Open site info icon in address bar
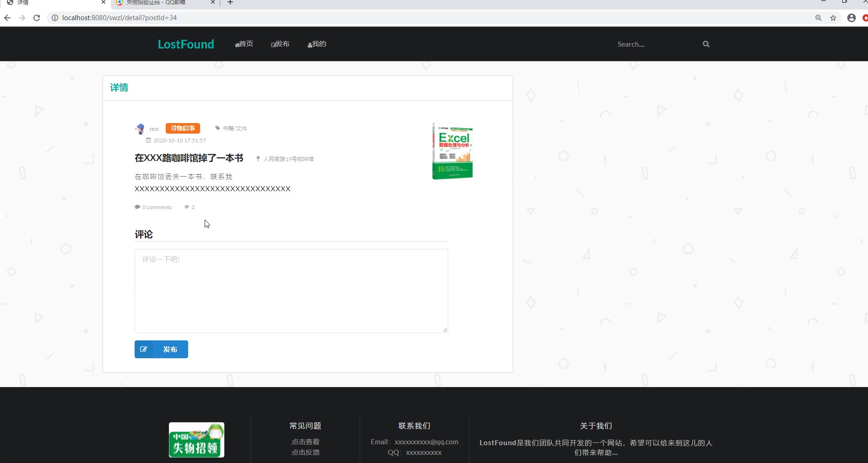The width and height of the screenshot is (868, 463). pyautogui.click(x=55, y=18)
